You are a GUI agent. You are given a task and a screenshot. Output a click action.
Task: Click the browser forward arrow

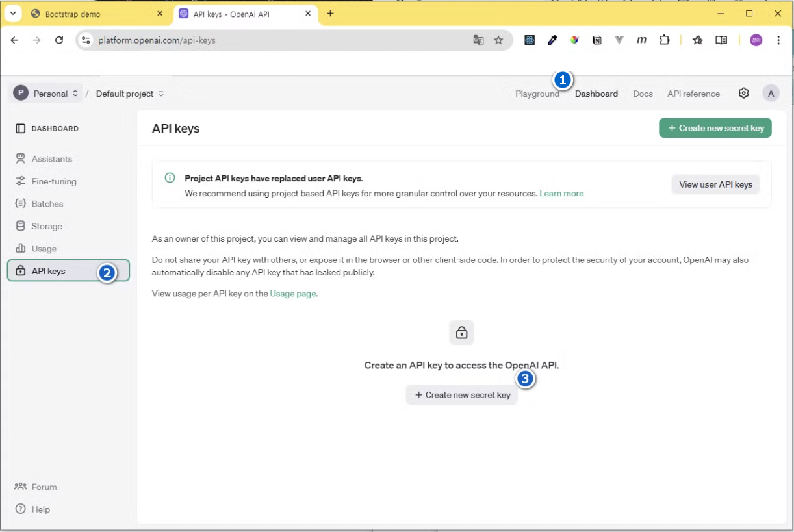[x=36, y=40]
